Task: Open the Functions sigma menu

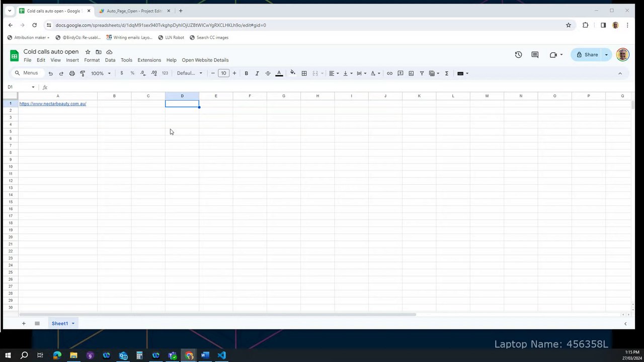Action: click(446, 73)
